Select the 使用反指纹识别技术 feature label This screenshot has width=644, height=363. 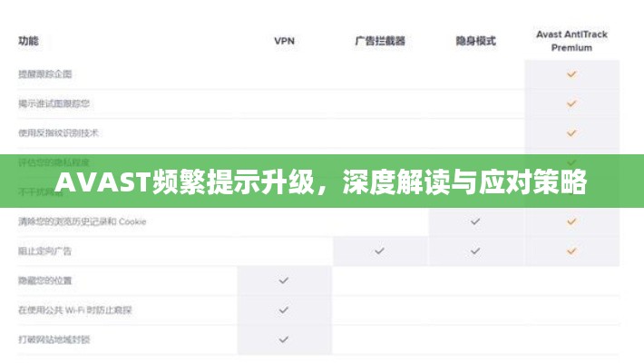pyautogui.click(x=58, y=132)
